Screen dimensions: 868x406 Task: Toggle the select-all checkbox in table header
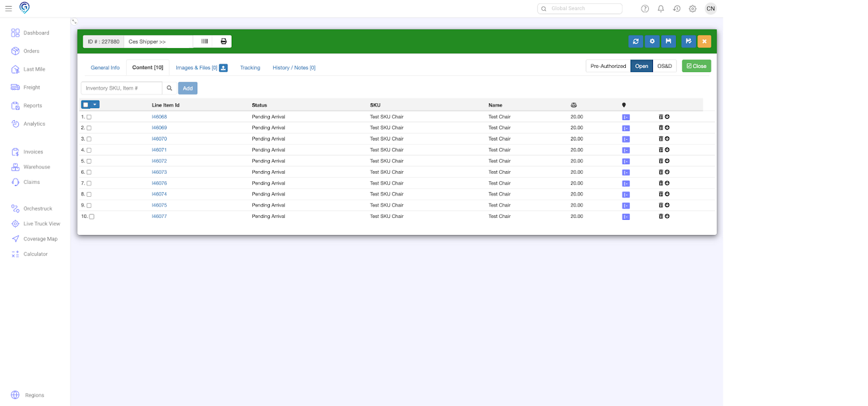(x=85, y=105)
